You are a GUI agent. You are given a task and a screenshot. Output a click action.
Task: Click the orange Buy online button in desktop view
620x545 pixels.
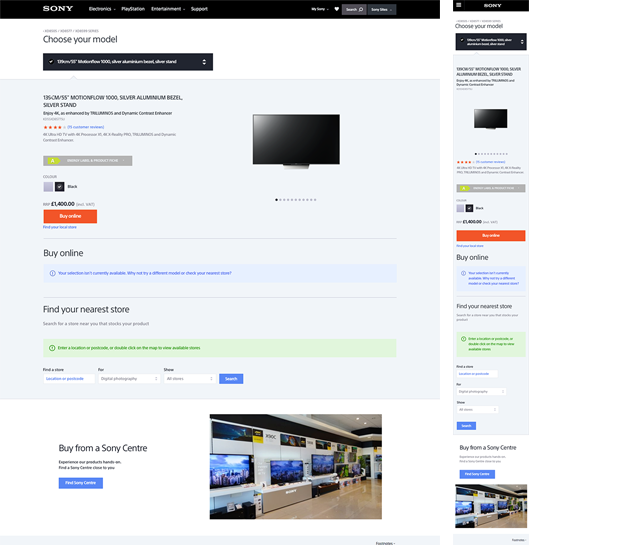point(70,216)
